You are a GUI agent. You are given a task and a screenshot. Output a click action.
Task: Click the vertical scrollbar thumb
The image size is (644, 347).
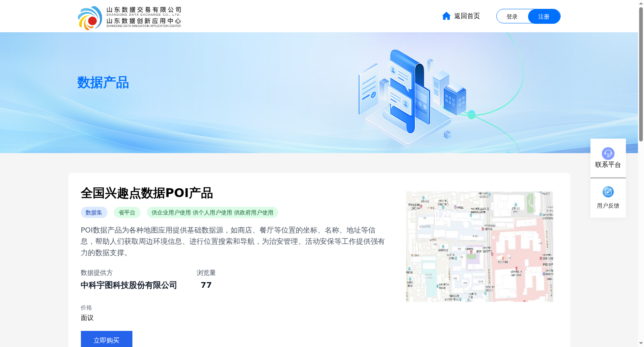coord(641,75)
